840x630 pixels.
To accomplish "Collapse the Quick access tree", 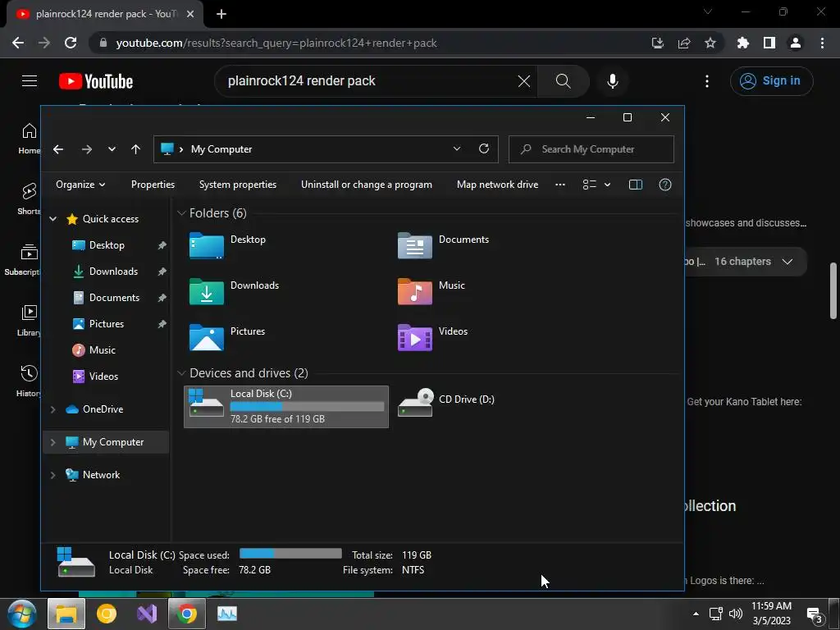I will tap(53, 218).
